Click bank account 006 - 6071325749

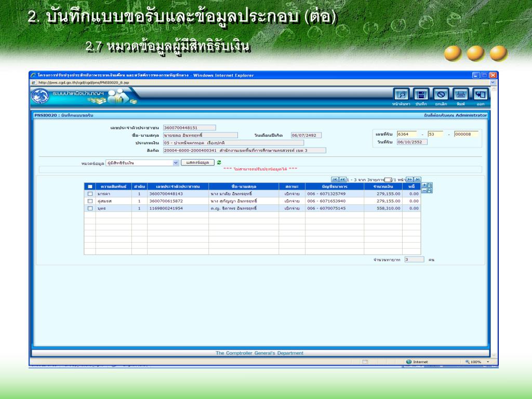click(326, 194)
